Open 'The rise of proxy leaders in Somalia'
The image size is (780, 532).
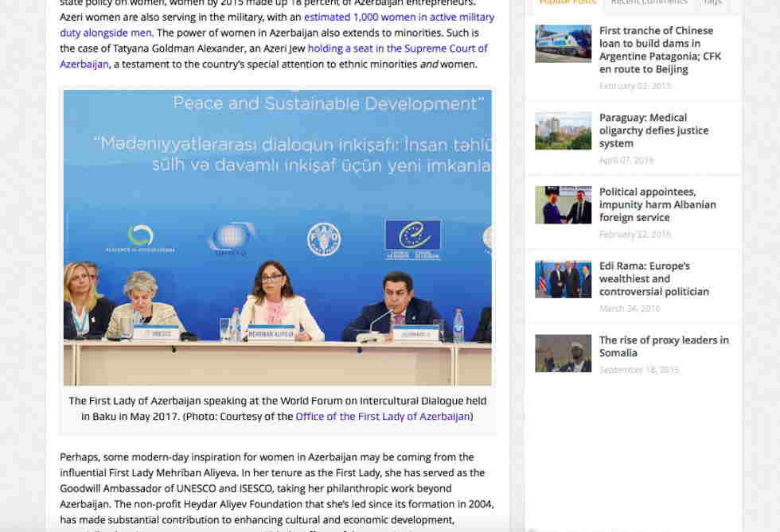(663, 347)
